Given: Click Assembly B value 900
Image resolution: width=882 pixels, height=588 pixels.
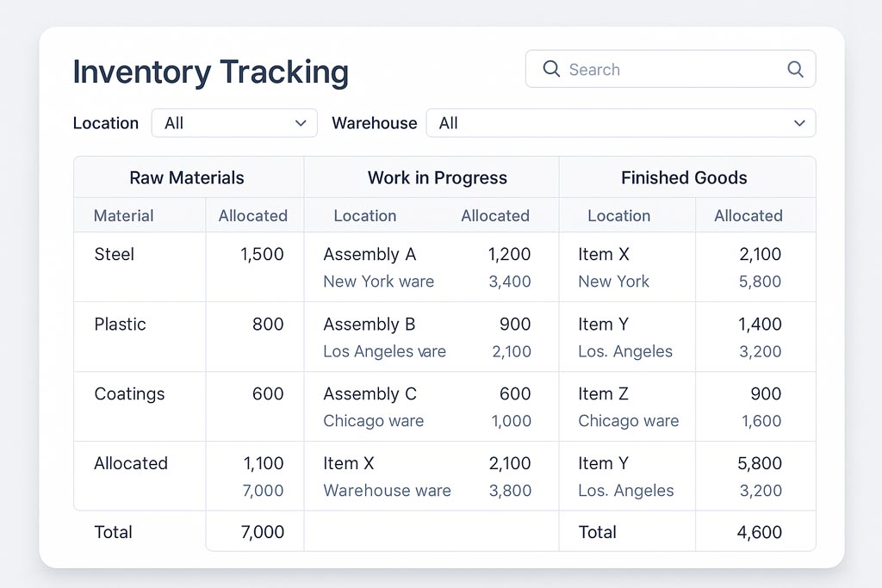Looking at the screenshot, I should point(515,325).
